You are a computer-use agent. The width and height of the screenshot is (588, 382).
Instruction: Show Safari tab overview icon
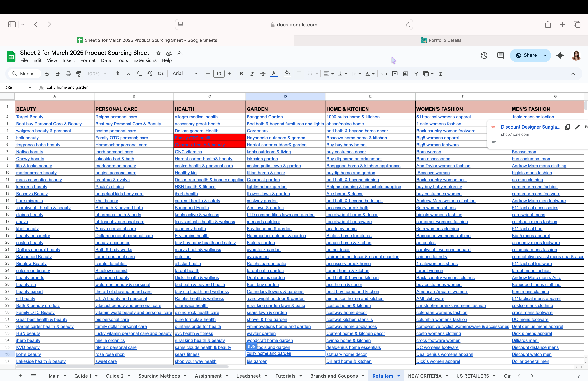(577, 24)
